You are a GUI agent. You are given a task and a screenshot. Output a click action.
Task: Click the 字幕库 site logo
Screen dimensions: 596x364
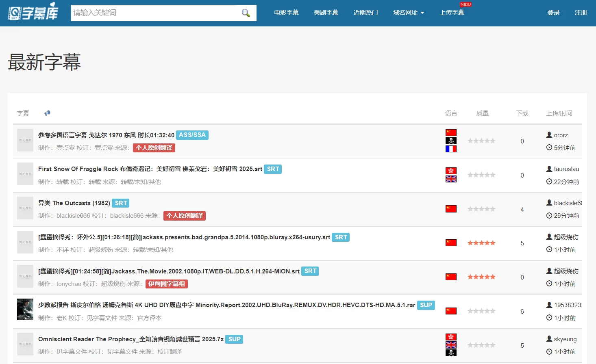coord(33,12)
